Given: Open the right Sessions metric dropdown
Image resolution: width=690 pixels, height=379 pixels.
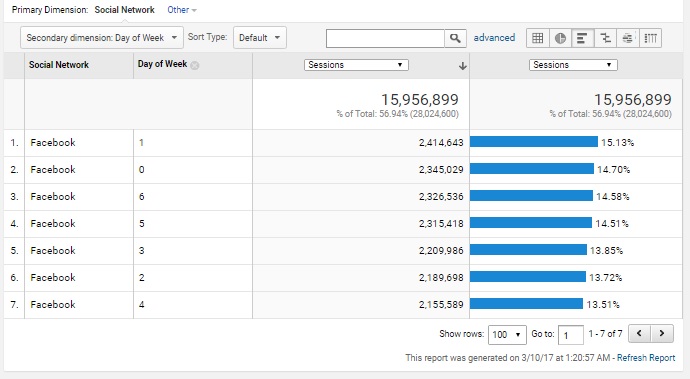Looking at the screenshot, I should pyautogui.click(x=573, y=65).
